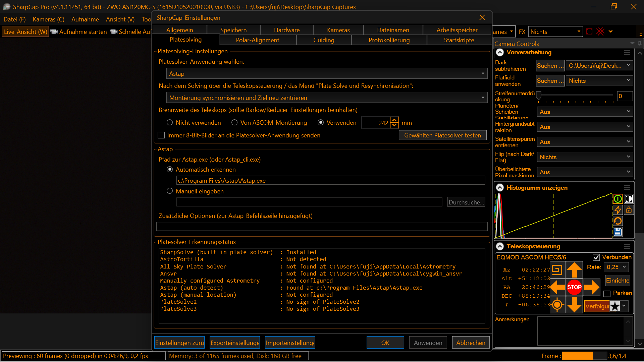Image resolution: width=644 pixels, height=362 pixels.
Task: Click the red selection area square icon
Action: (x=589, y=32)
